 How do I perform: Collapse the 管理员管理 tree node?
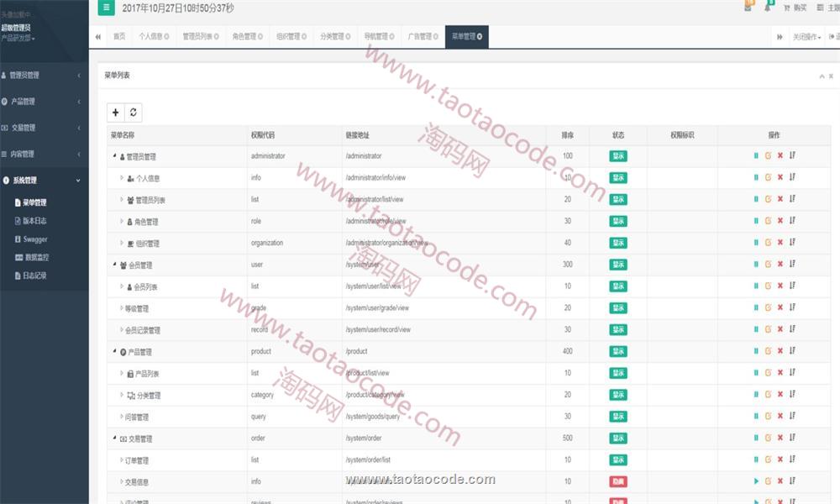114,156
